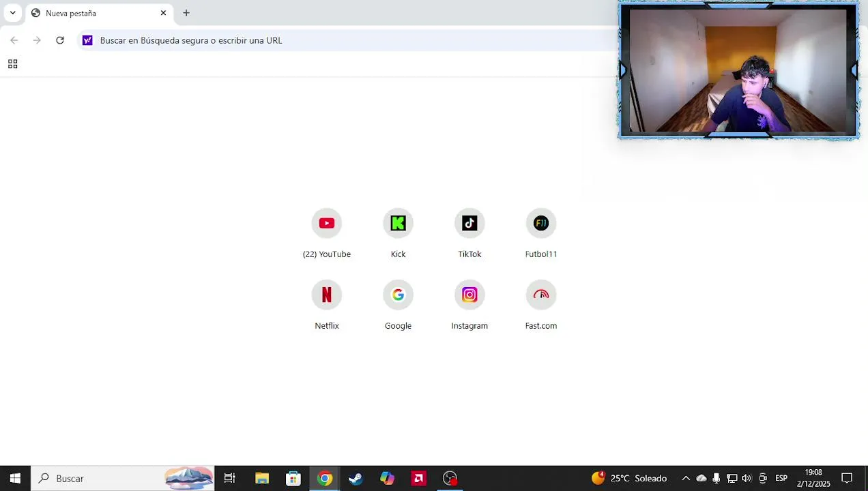Select the Nueva pestaña tab
This screenshot has width=868, height=491.
(x=100, y=13)
